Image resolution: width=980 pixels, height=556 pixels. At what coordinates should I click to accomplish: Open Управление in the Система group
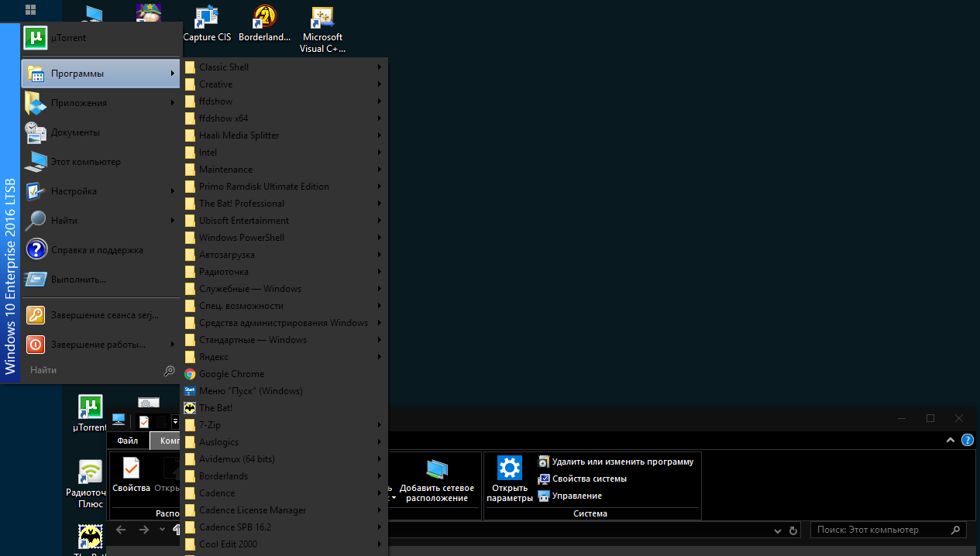pyautogui.click(x=570, y=496)
